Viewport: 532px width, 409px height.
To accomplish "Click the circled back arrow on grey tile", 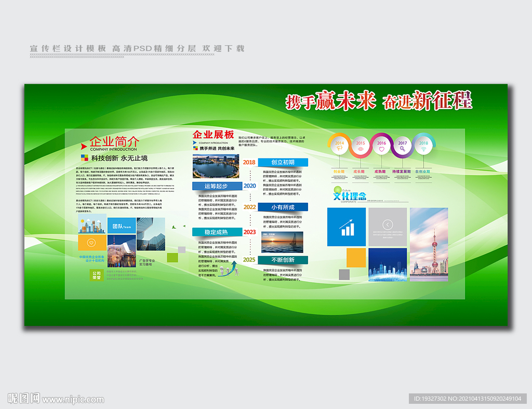I will tap(388, 225).
